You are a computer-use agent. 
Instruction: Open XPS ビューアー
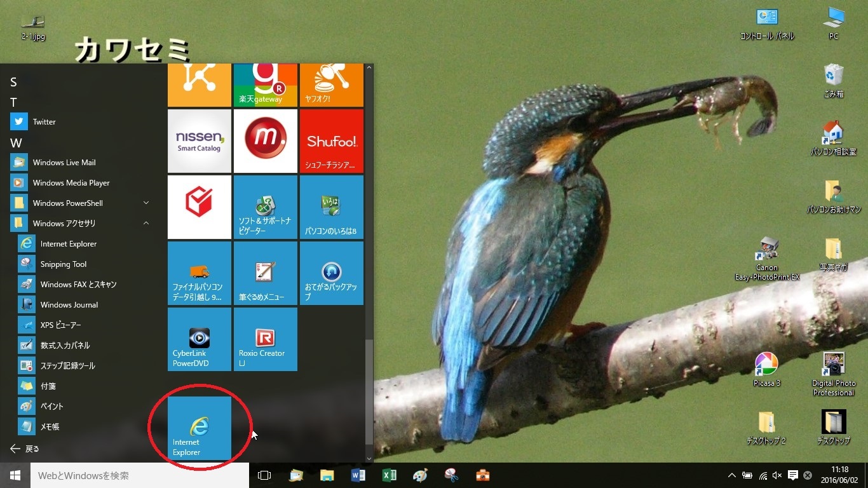(84, 325)
